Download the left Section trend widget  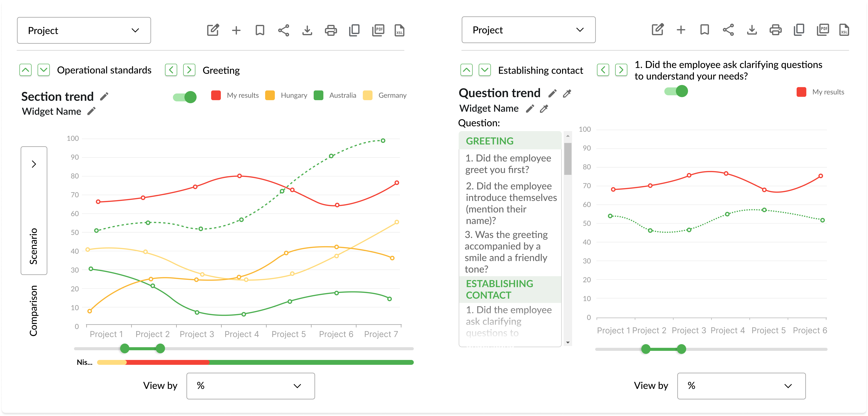point(307,30)
